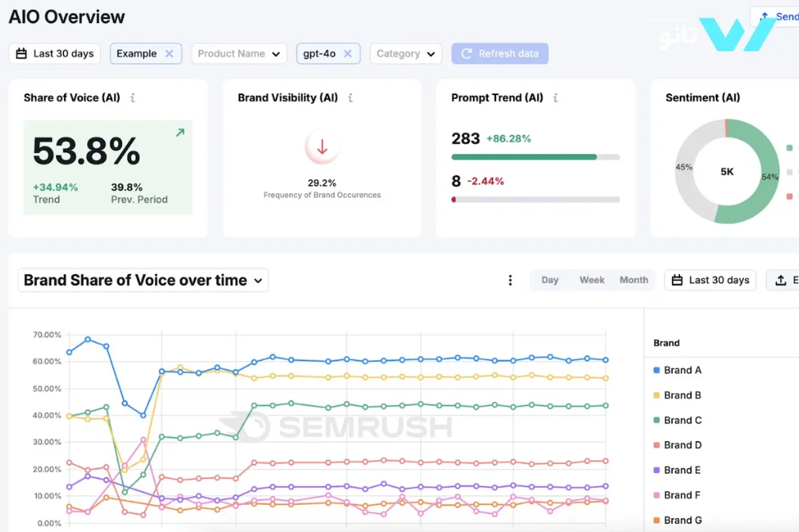Click the Prompt Trend info icon
The height and width of the screenshot is (532, 799).
(x=555, y=98)
